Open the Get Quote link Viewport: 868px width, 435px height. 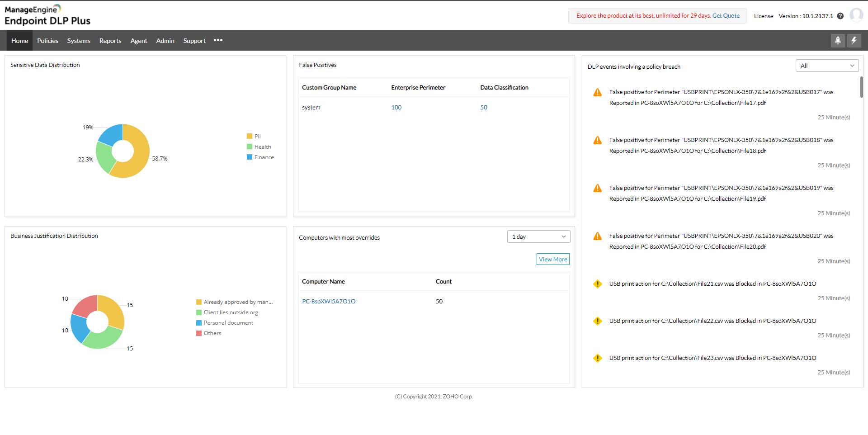pos(726,15)
